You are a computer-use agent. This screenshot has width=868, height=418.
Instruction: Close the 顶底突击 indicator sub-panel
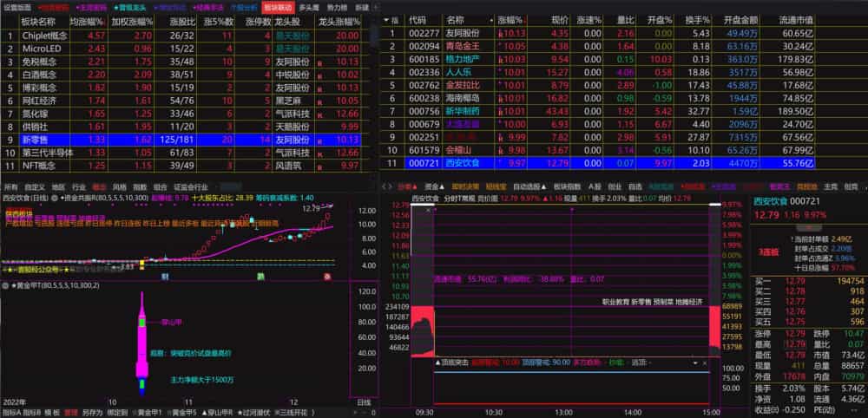pyautogui.click(x=705, y=363)
